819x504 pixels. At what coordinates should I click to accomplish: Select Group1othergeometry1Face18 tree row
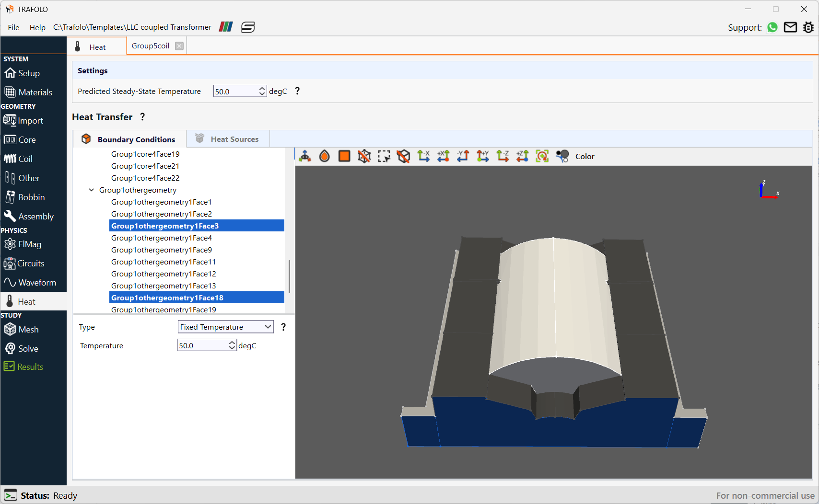coord(197,298)
